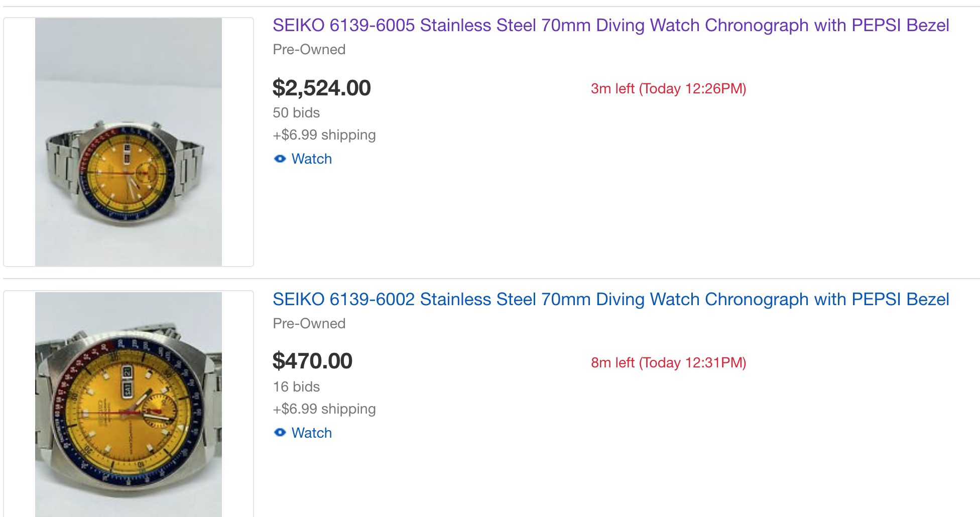Click +$6.99 shipping on the 50-bid listing

pyautogui.click(x=324, y=135)
